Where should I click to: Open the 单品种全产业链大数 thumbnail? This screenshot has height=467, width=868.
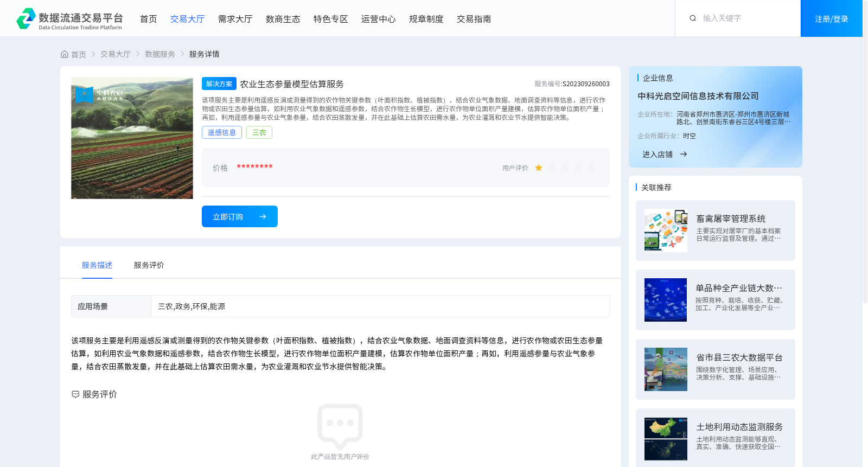pos(666,300)
